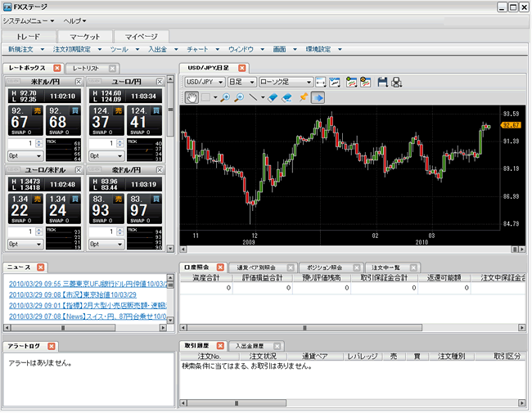532x413 pixels.
Task: Open the システムメニュー menu
Action: point(29,21)
